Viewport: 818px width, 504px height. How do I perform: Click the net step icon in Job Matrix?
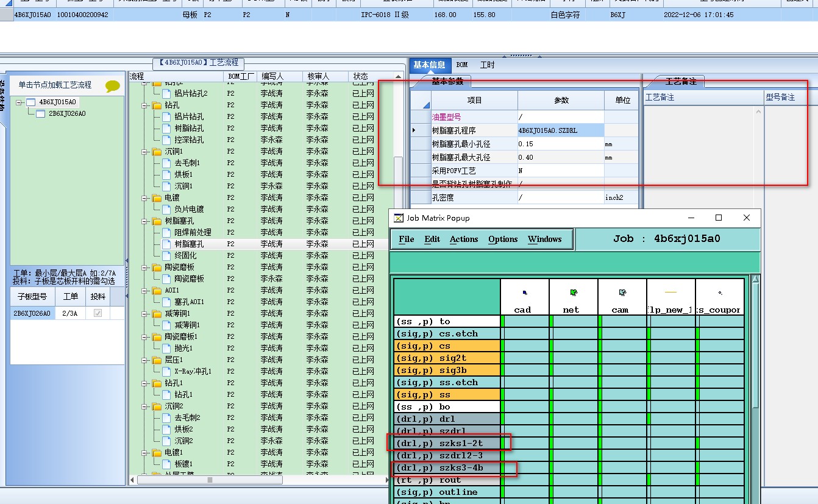(x=573, y=293)
